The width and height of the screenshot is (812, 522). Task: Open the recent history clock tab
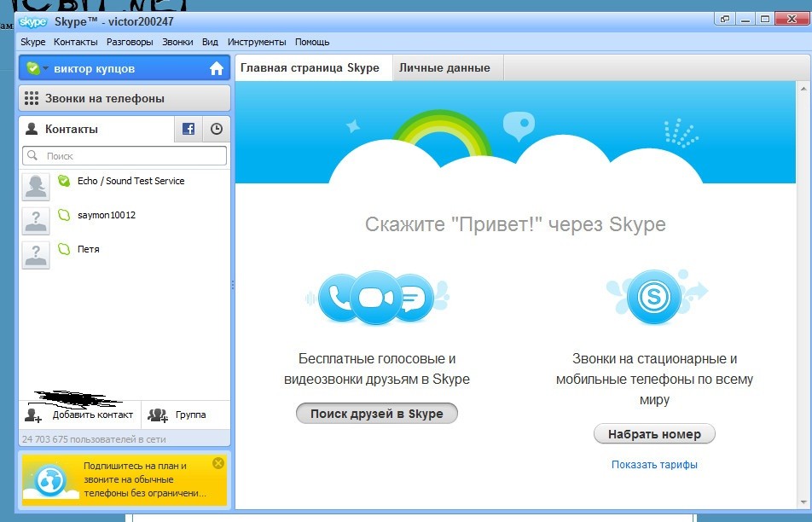(x=216, y=129)
